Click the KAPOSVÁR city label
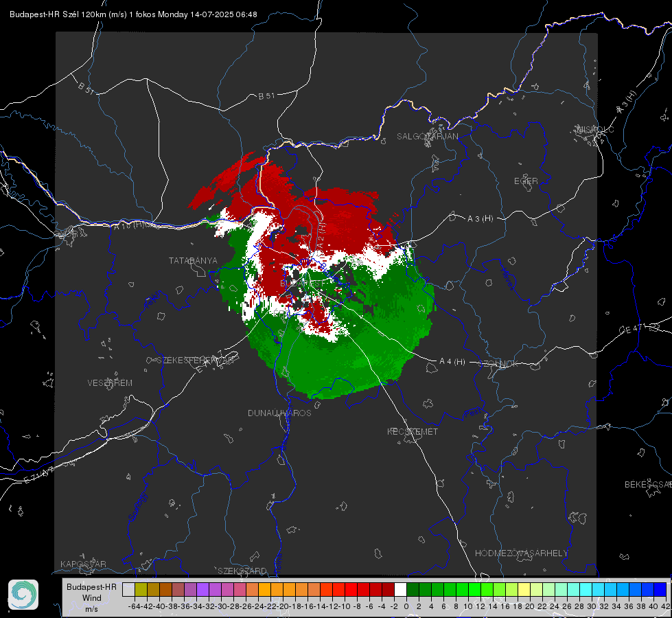Screen dimensions: 672x618 [x=83, y=564]
